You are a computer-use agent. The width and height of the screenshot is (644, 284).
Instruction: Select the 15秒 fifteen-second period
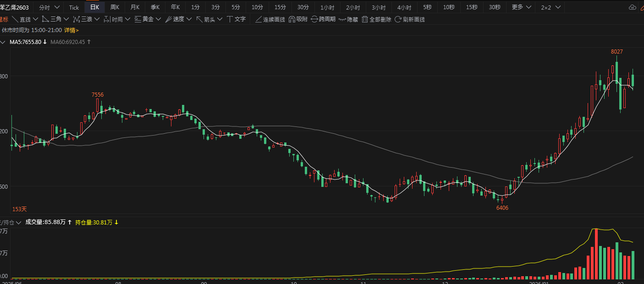click(x=472, y=7)
